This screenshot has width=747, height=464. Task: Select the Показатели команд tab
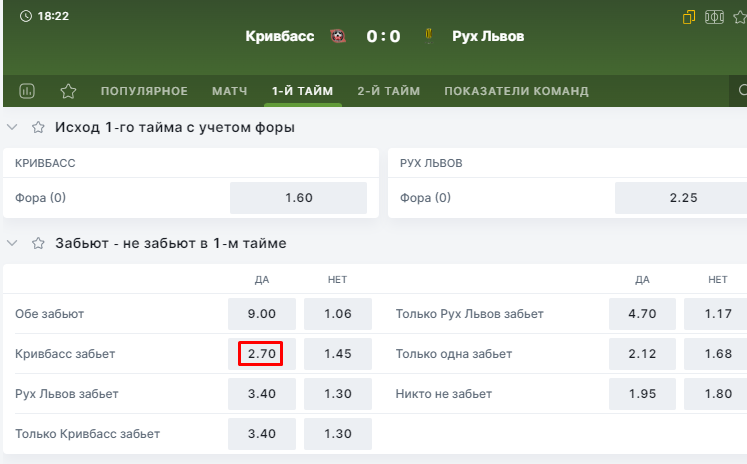516,91
